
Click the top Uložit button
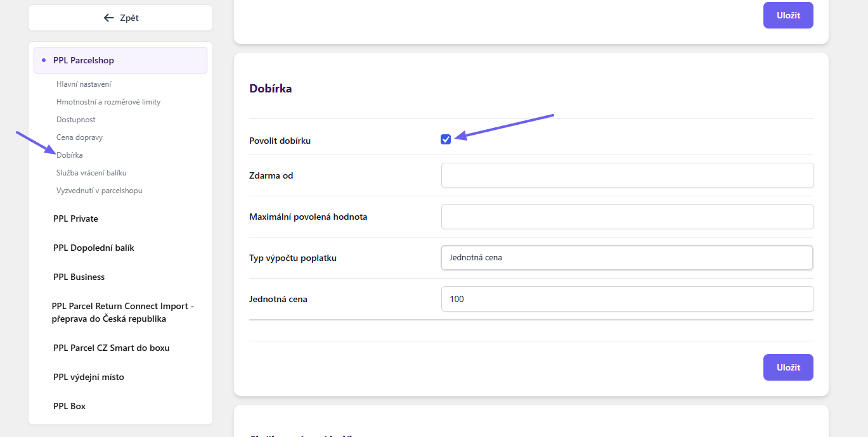[x=788, y=15]
